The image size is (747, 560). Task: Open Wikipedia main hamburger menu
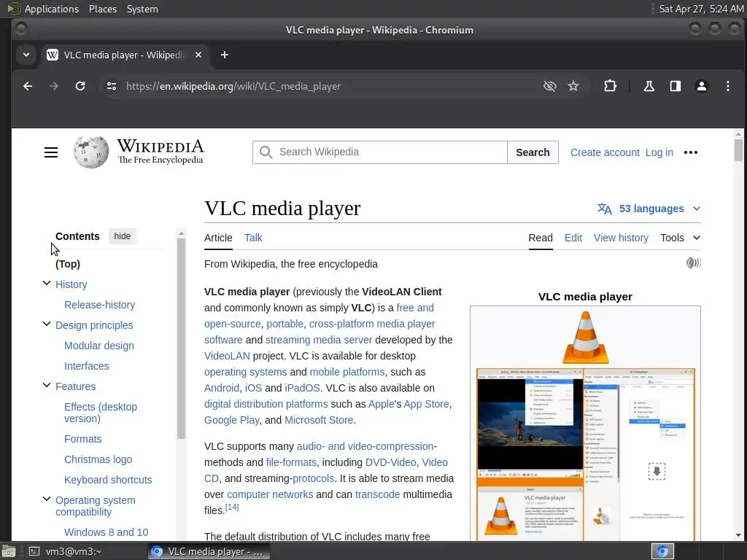(51, 152)
